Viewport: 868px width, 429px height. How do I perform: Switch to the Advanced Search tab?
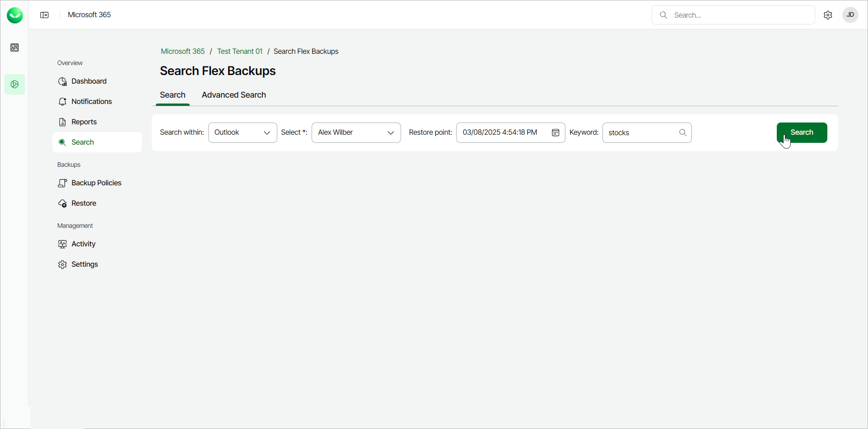pyautogui.click(x=233, y=95)
